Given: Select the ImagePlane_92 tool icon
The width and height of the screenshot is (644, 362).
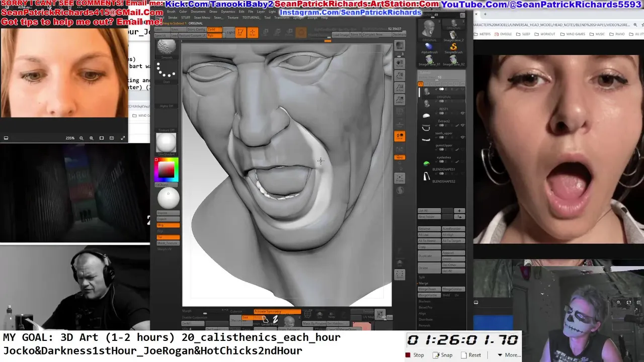Looking at the screenshot, I should 454,60.
